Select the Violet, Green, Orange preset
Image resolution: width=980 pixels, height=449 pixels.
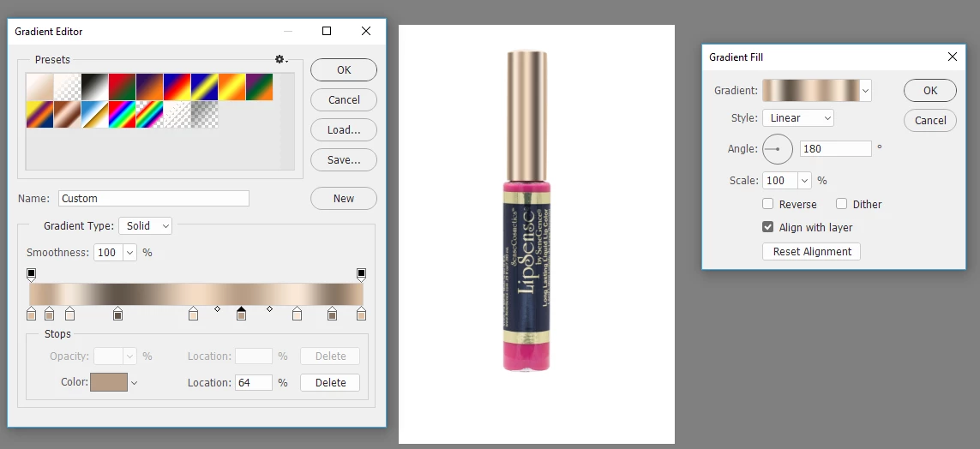pos(260,87)
